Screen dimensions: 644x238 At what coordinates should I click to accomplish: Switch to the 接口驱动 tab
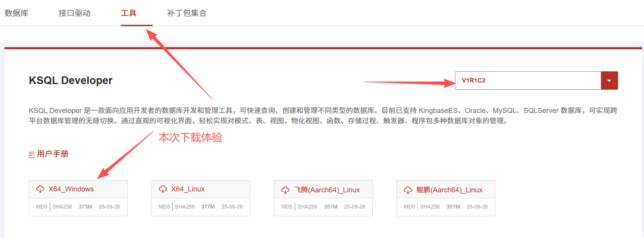(75, 13)
